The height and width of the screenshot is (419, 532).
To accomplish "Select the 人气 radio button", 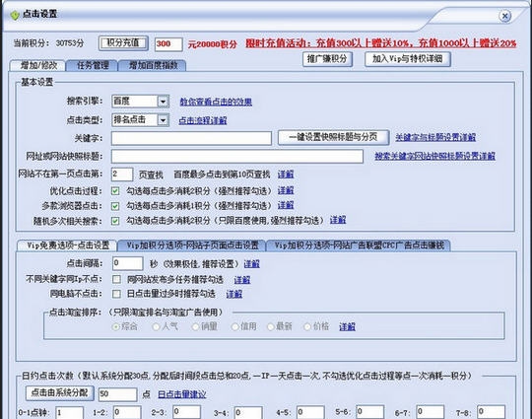I will point(156,326).
